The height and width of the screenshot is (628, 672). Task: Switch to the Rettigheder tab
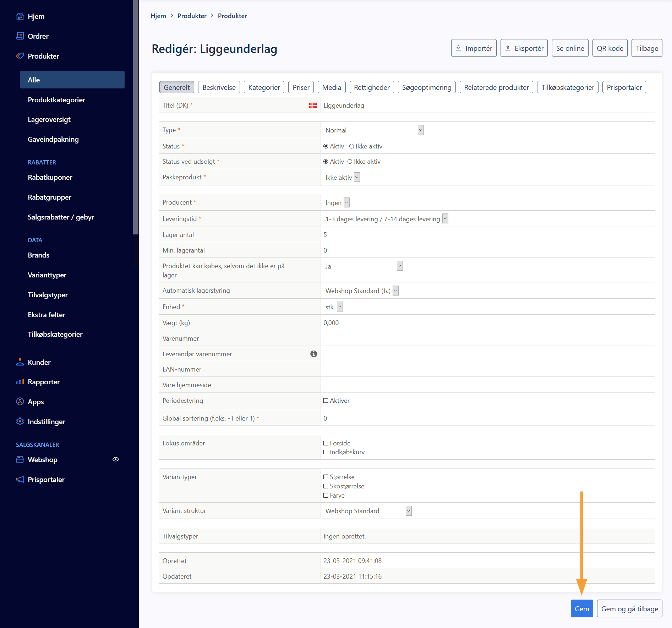click(372, 87)
